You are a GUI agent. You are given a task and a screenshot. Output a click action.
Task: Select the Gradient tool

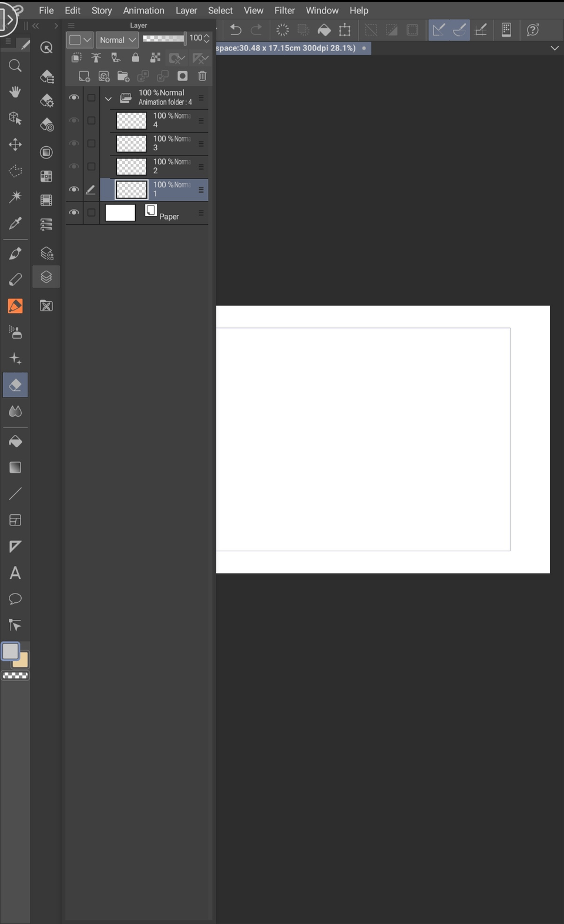coord(15,467)
